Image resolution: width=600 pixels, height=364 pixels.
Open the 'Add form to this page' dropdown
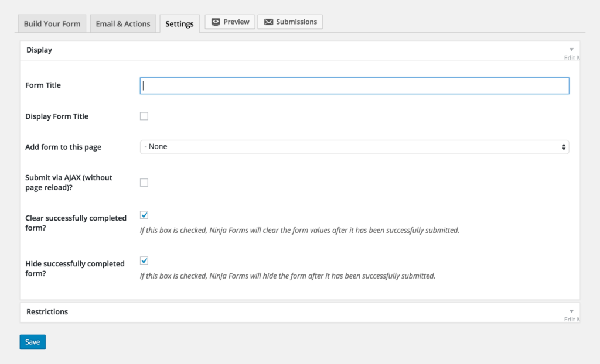click(354, 147)
